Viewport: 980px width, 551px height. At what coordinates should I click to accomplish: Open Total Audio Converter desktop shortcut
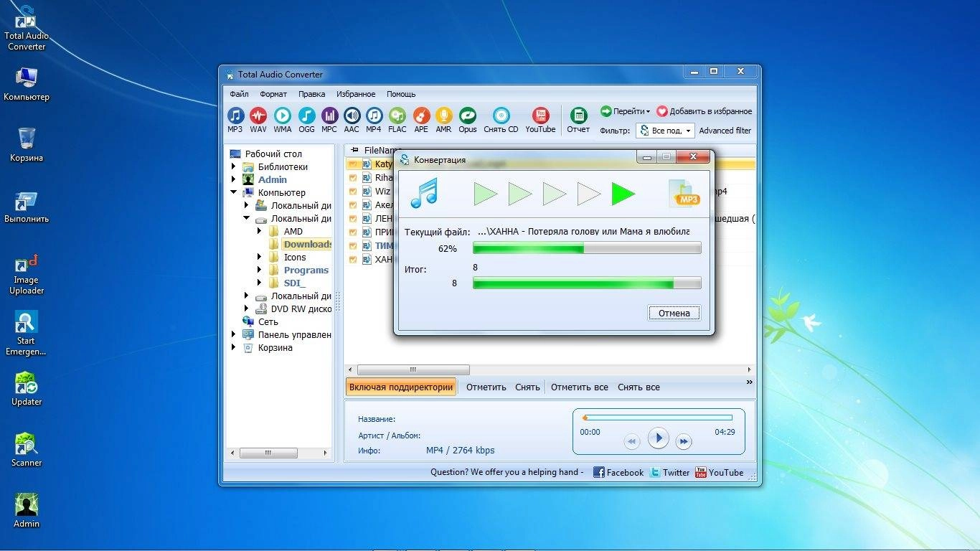click(27, 28)
